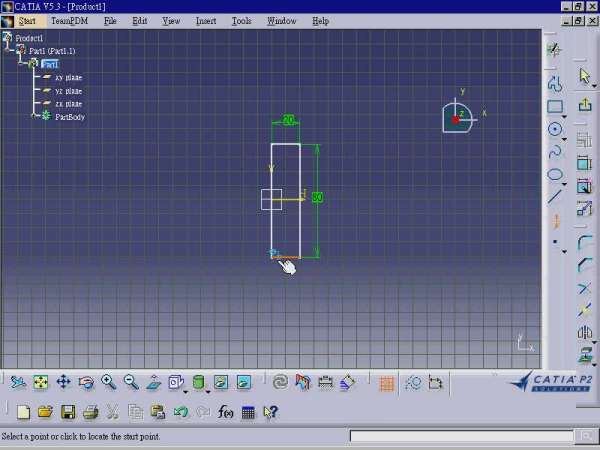Image resolution: width=600 pixels, height=450 pixels.
Task: Expand the PartBody tree node
Action: (34, 117)
